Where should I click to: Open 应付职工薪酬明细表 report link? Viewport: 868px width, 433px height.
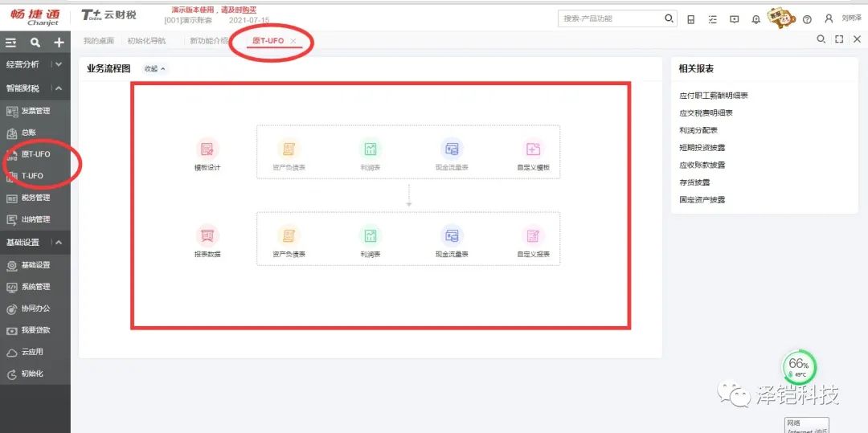pyautogui.click(x=714, y=96)
